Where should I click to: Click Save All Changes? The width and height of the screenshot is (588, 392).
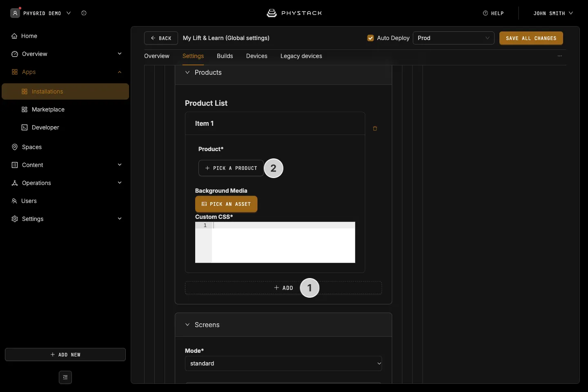click(x=531, y=38)
